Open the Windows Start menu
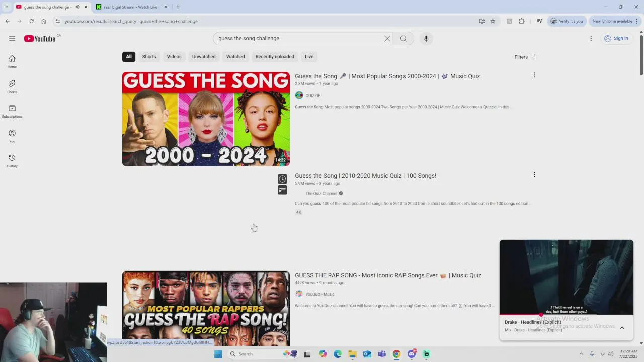 [218, 354]
